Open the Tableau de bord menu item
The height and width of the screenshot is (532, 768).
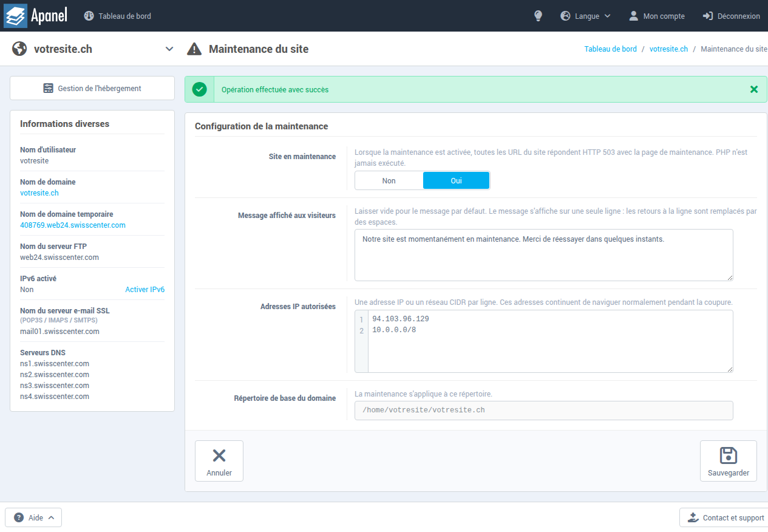pyautogui.click(x=117, y=16)
